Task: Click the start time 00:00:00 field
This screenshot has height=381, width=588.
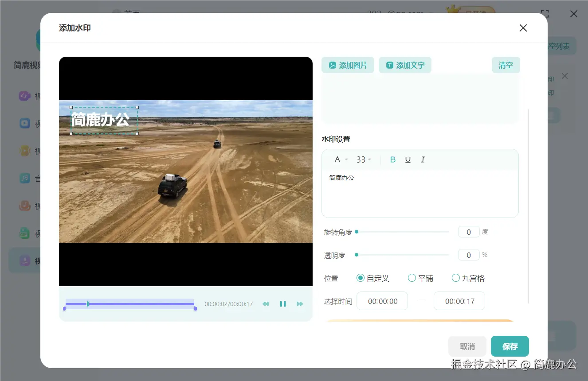Action: click(382, 301)
